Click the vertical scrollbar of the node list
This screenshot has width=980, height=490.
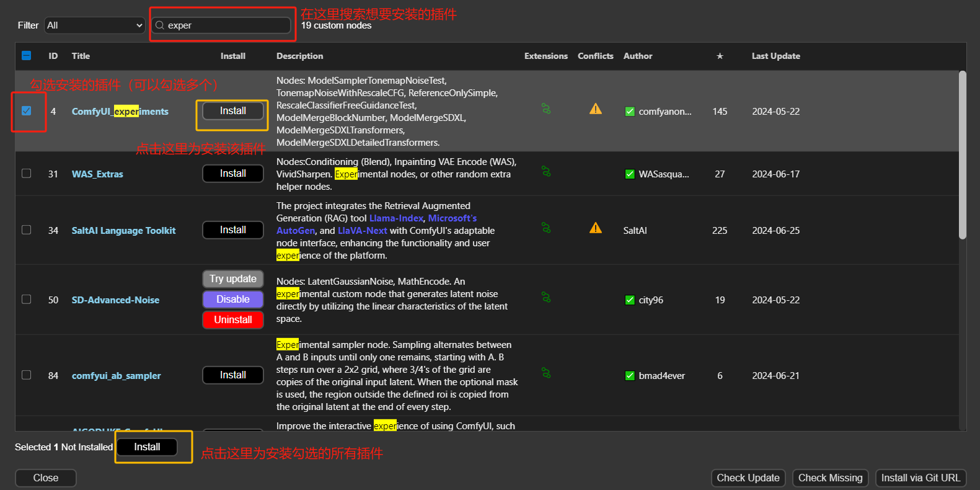click(x=962, y=155)
